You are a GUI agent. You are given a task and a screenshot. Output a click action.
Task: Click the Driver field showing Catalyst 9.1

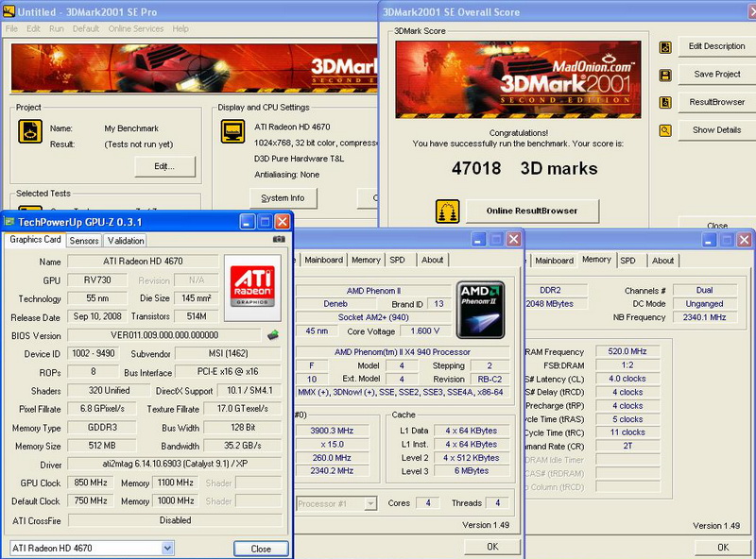[x=175, y=464]
